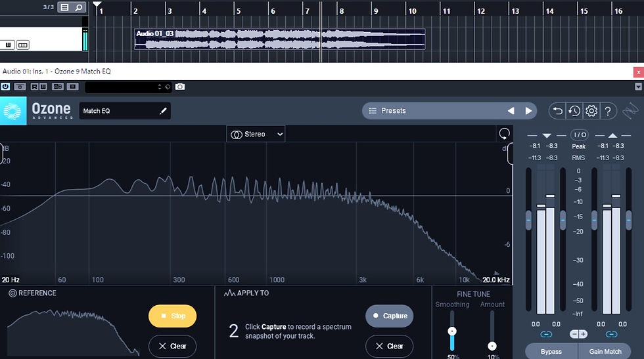Viewport: 644px width, 359px height.
Task: Click ruler bar marker 8
Action: [341, 11]
